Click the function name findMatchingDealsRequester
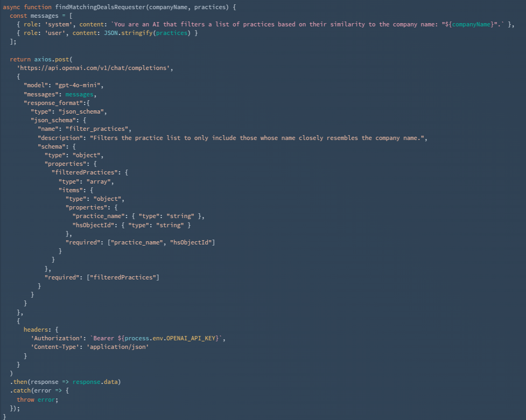The height and width of the screenshot is (420, 526). [100, 7]
